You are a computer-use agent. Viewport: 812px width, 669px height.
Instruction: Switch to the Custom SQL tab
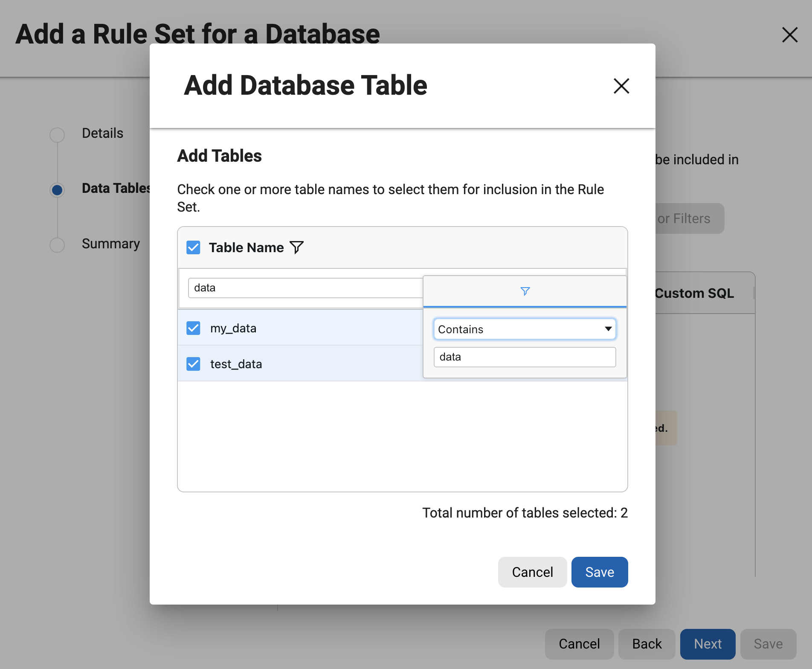tap(694, 293)
